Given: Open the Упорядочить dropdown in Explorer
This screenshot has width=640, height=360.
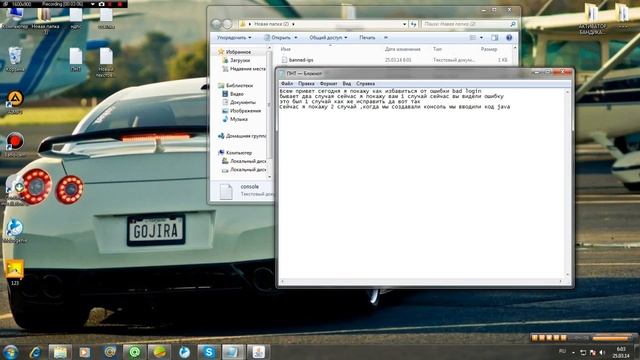Looking at the screenshot, I should tap(234, 38).
